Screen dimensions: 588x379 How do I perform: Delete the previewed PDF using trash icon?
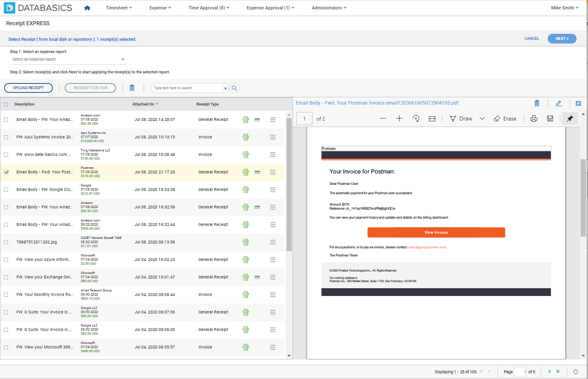point(537,103)
